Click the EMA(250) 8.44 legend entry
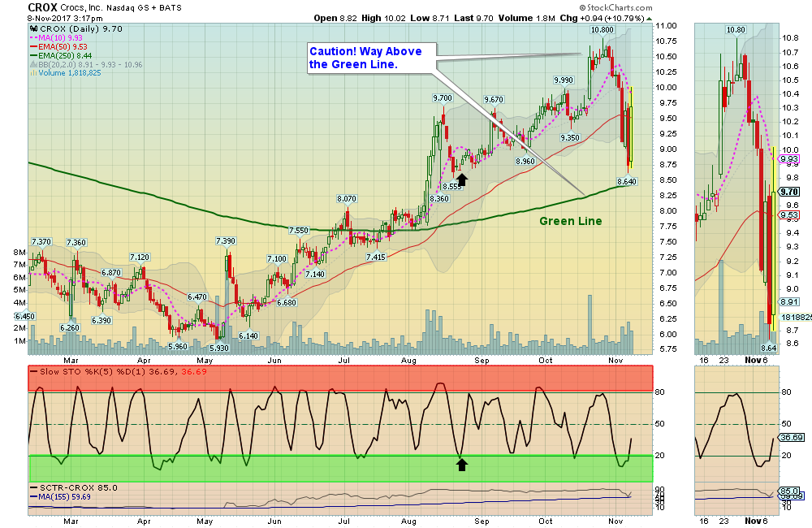This screenshot has width=812, height=528. point(61,55)
